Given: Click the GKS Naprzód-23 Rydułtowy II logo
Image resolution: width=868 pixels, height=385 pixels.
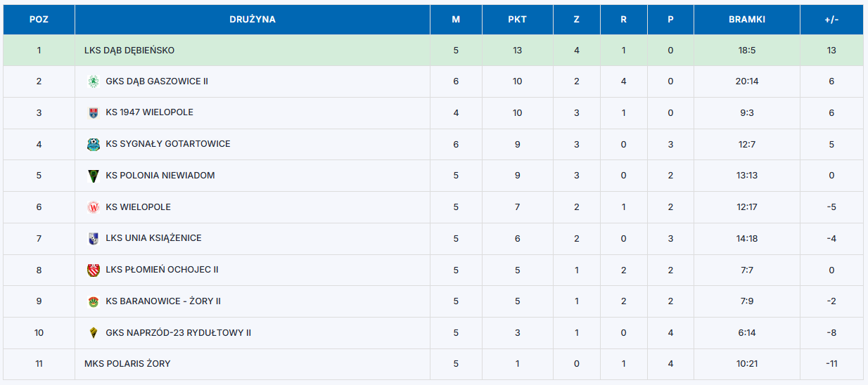Looking at the screenshot, I should click(x=93, y=332).
